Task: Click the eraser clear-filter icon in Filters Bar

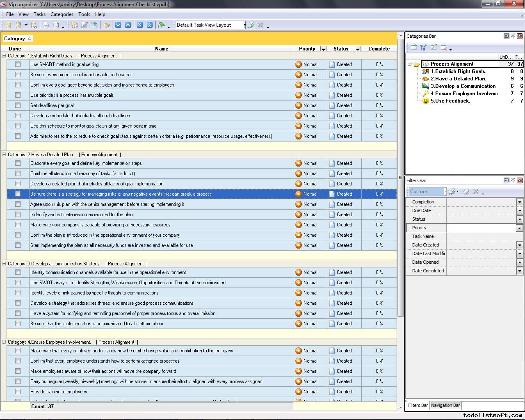Action: (466, 192)
